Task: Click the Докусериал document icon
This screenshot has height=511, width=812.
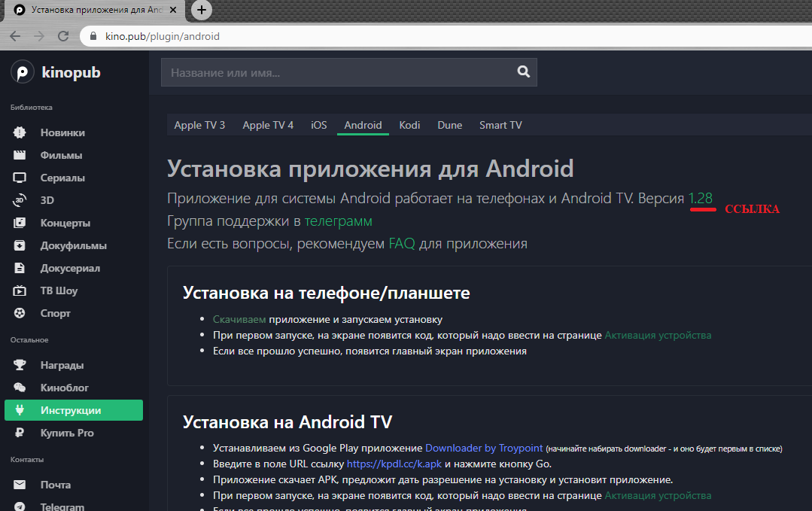Action: click(x=20, y=268)
